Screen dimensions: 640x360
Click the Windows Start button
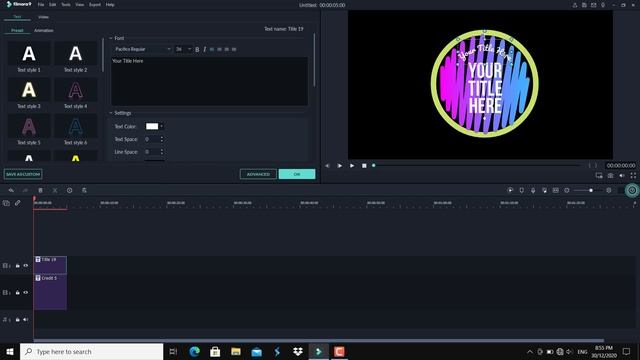(x=10, y=351)
